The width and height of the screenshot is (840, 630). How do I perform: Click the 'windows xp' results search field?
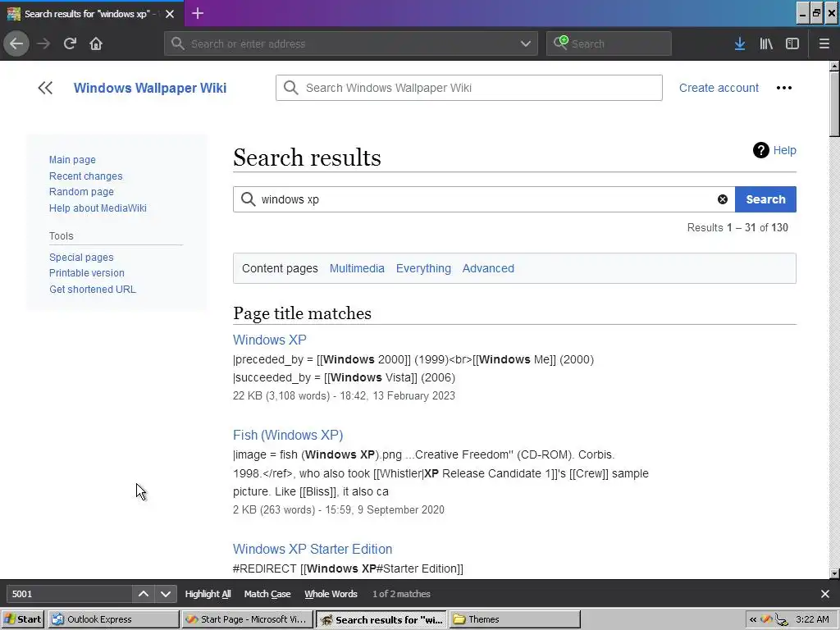484,199
